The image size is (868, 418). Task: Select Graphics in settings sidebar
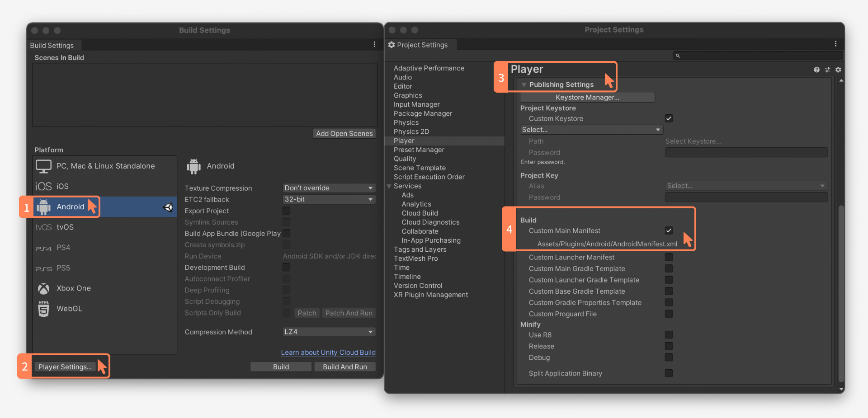[x=408, y=95]
